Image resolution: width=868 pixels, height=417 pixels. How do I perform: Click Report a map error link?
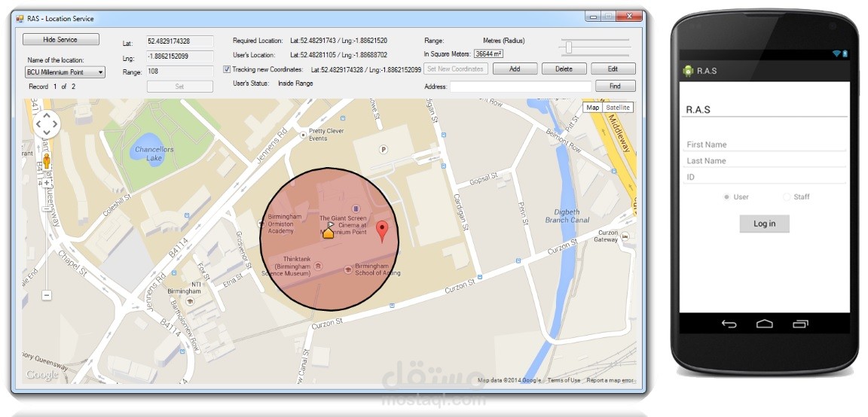click(x=610, y=381)
